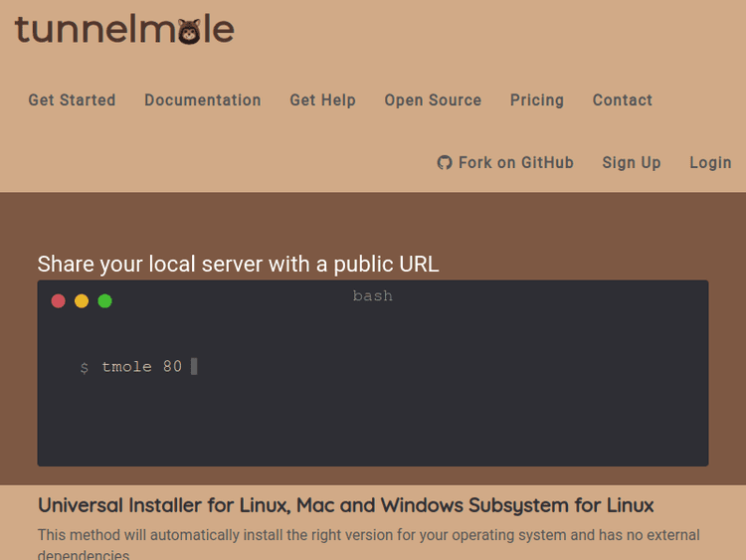746x560 pixels.
Task: Click the terminal cursor block after the command
Action: [194, 366]
